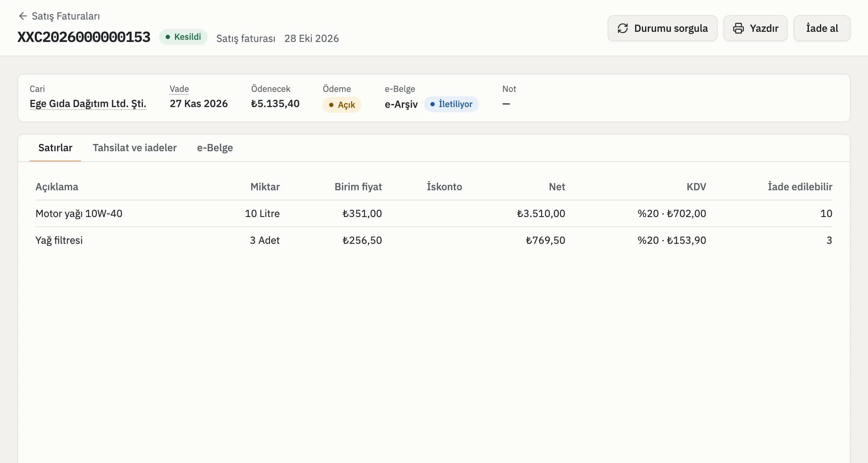The image size is (868, 463).
Task: Click KDV value %20 · ₺153,90
Action: [672, 240]
